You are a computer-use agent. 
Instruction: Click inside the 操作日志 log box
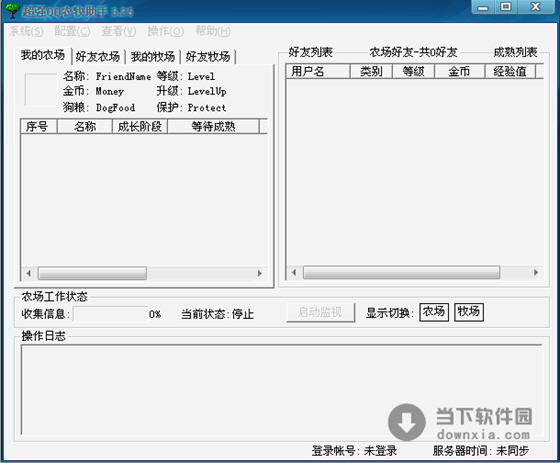point(281,389)
